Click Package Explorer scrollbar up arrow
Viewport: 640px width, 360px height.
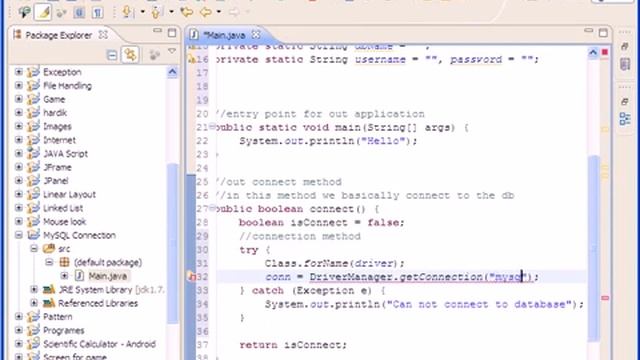pos(172,72)
